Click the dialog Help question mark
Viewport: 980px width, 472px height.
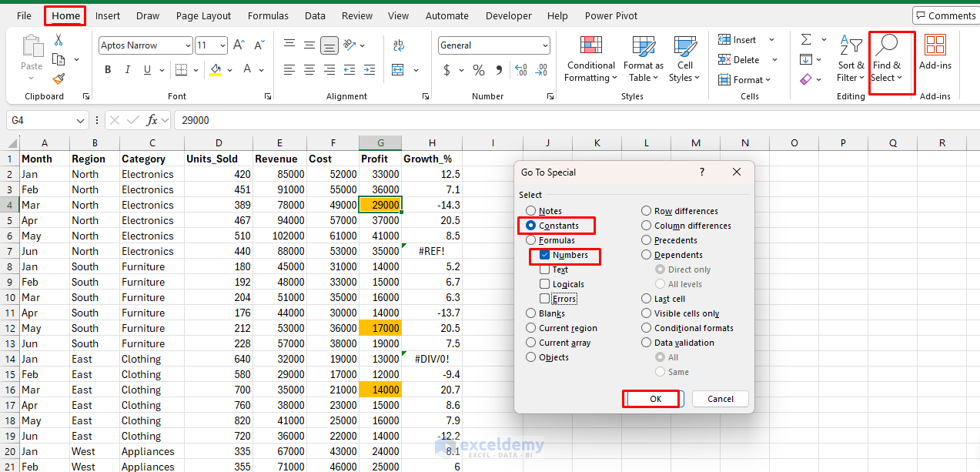(702, 172)
